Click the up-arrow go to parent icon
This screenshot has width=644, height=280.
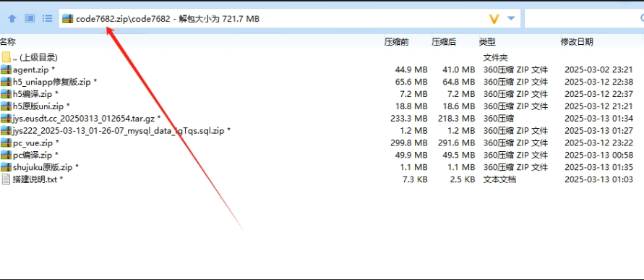[12, 19]
